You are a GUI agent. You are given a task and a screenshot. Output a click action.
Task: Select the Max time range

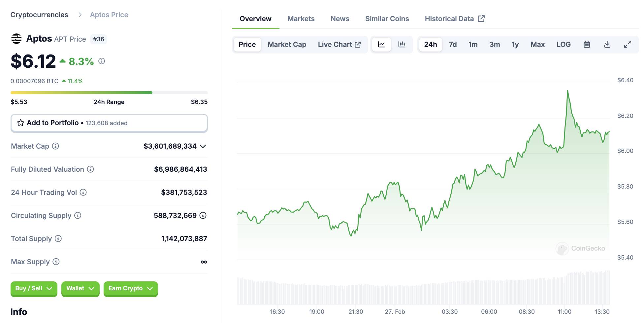537,44
